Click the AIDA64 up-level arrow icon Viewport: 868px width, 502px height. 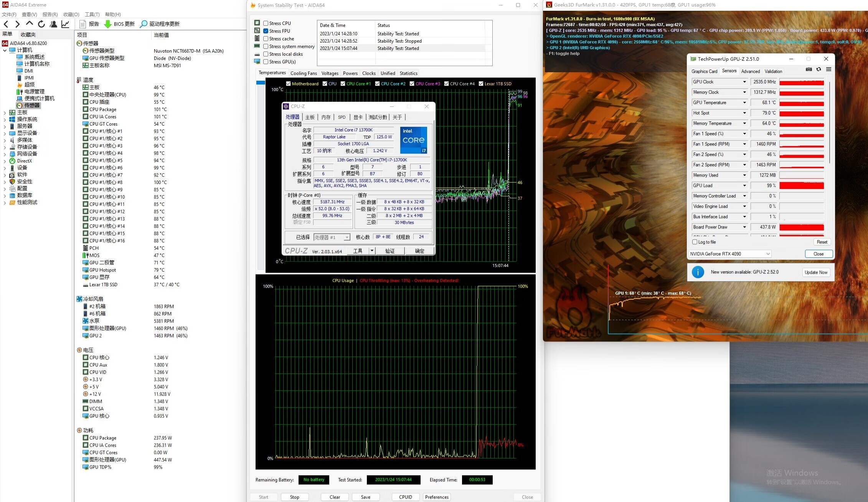[29, 24]
